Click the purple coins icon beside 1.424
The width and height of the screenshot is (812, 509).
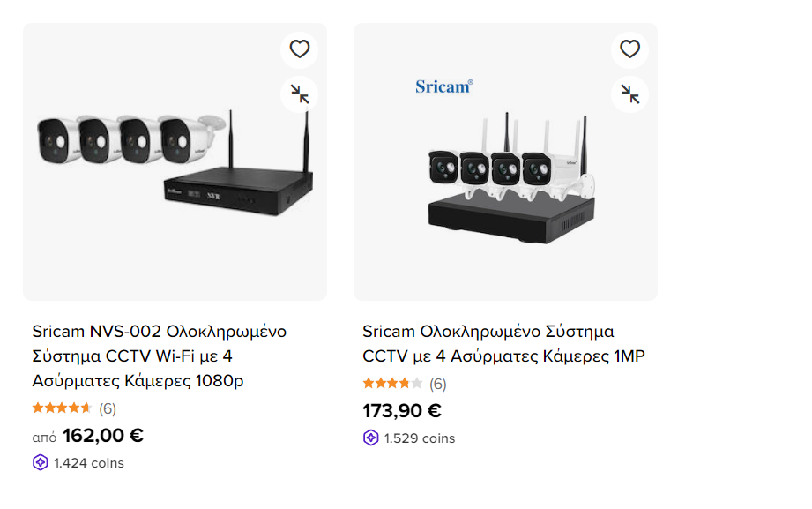[41, 463]
